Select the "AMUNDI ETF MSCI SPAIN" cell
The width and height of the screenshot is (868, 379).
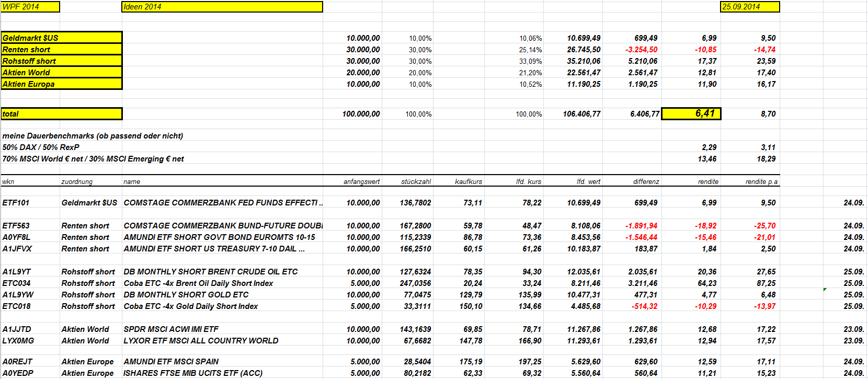point(171,362)
